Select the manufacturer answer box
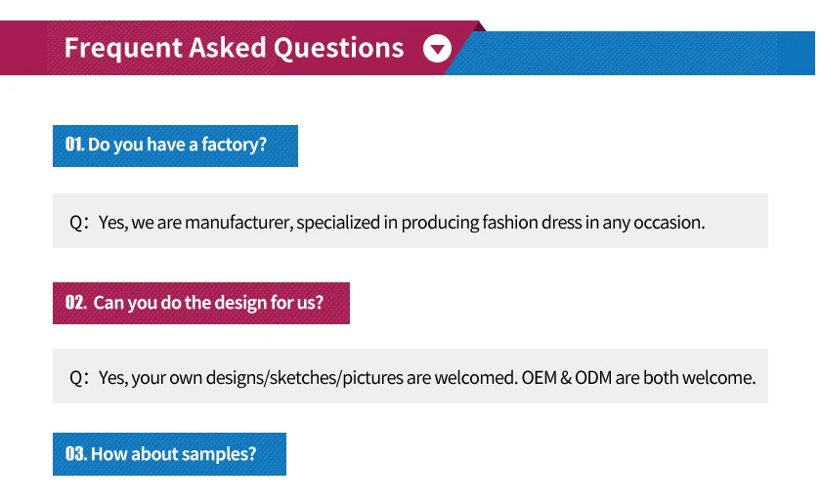 click(410, 221)
